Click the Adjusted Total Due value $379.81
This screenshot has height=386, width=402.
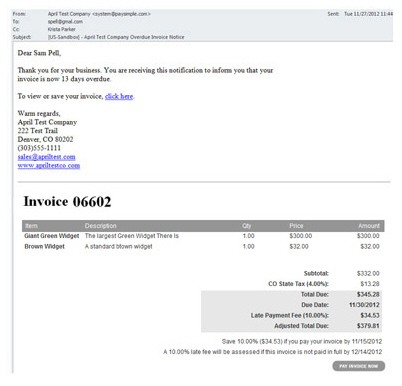pos(368,326)
